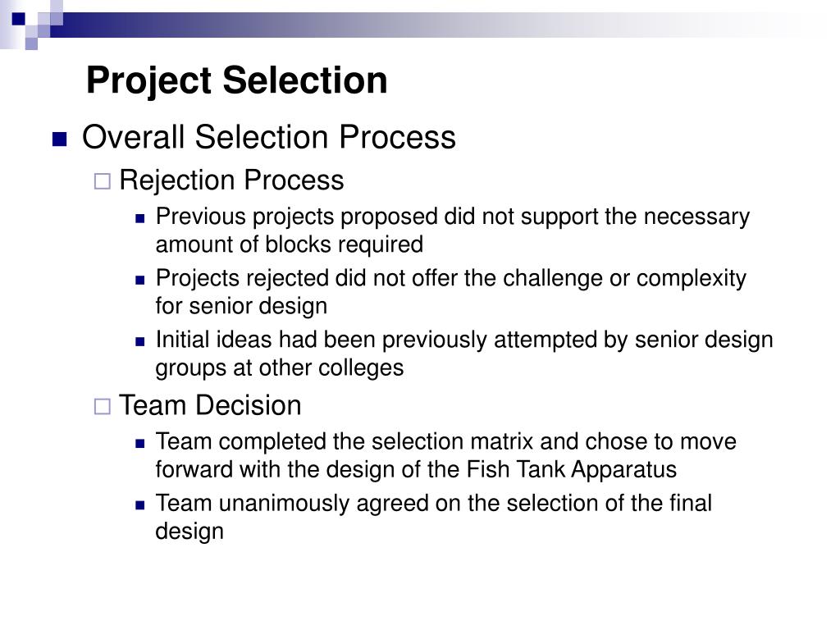Select the Rejection Process subheading text
The height and width of the screenshot is (630, 840).
click(x=231, y=180)
